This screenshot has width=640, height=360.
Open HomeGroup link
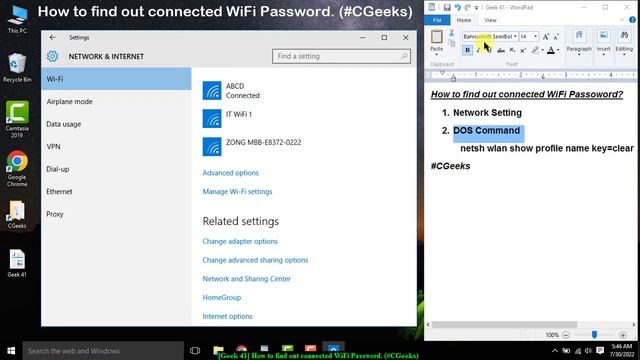[222, 298]
